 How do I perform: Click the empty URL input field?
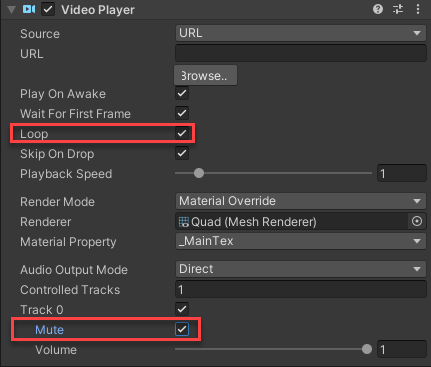301,53
